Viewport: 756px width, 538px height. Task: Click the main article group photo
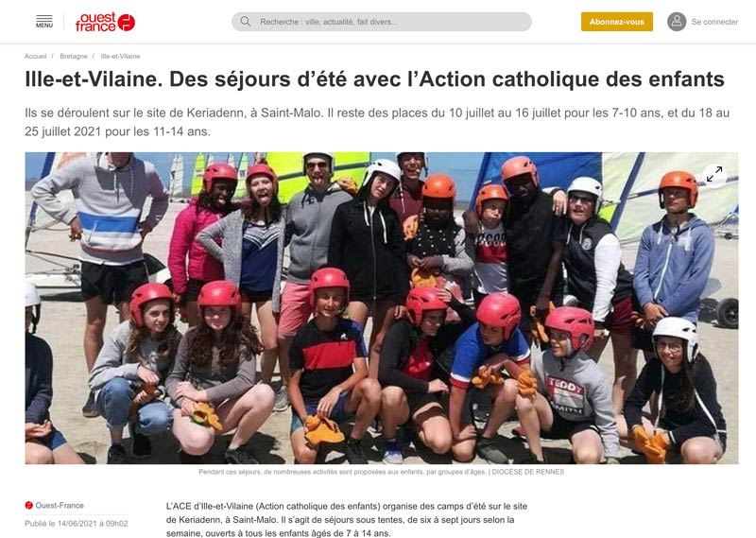[x=382, y=308]
